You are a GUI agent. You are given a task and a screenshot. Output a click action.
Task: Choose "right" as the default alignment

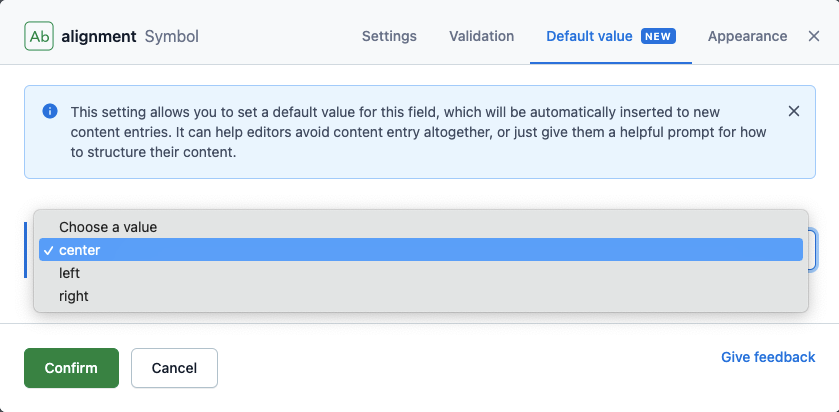[x=74, y=296]
